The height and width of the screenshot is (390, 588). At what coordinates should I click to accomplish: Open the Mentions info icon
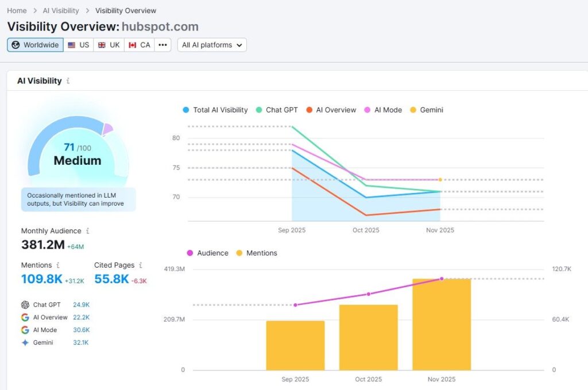(x=58, y=265)
